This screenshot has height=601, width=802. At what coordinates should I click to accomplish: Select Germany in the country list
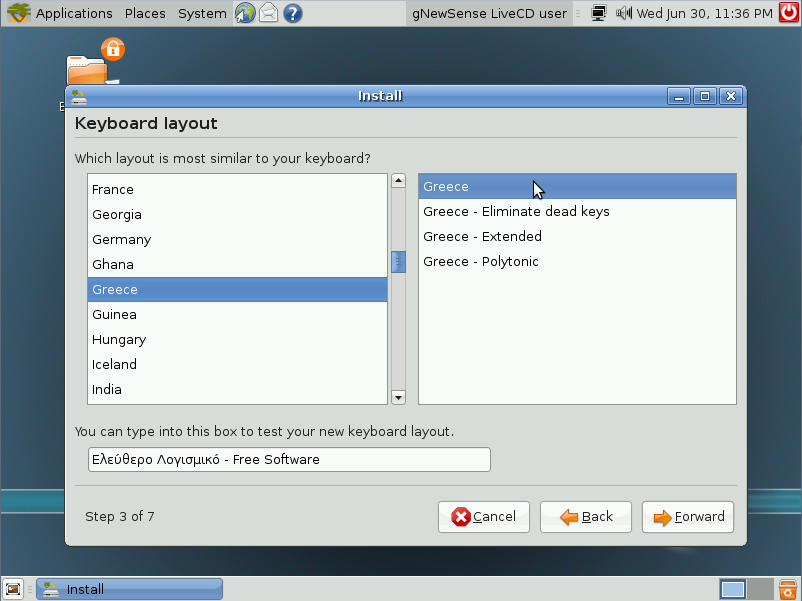click(x=237, y=239)
